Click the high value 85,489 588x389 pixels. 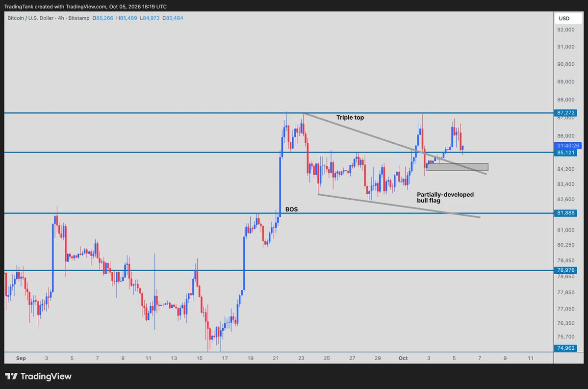click(128, 18)
